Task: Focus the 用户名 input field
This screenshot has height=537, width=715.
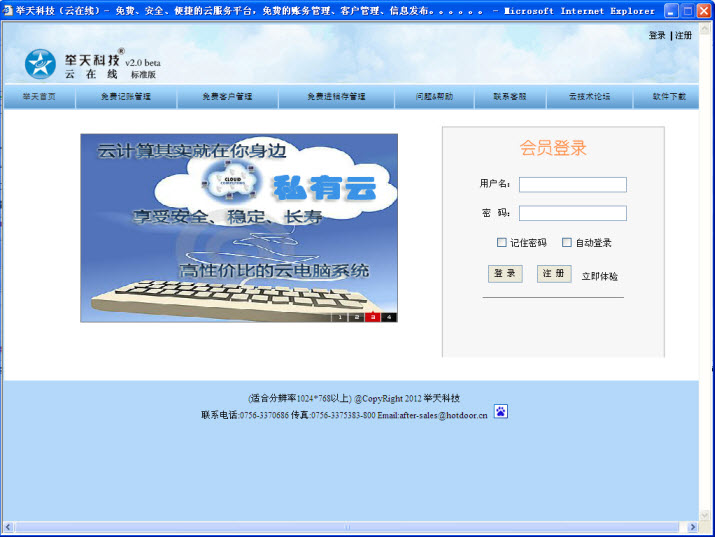Action: click(573, 185)
